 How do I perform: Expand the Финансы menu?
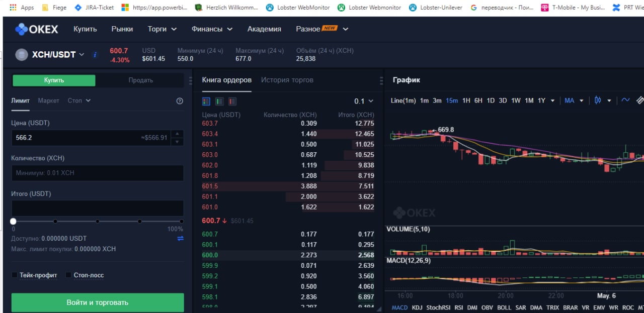(212, 29)
